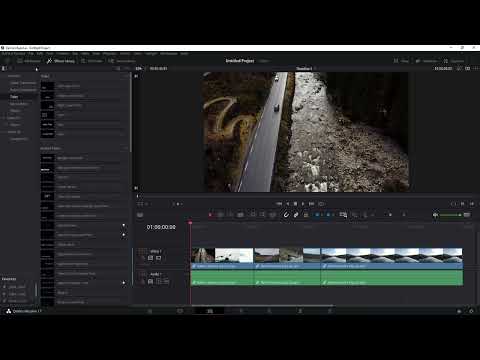Select the blade edit mode tool
The width and height of the screenshot is (480, 360).
pyautogui.click(x=240, y=215)
